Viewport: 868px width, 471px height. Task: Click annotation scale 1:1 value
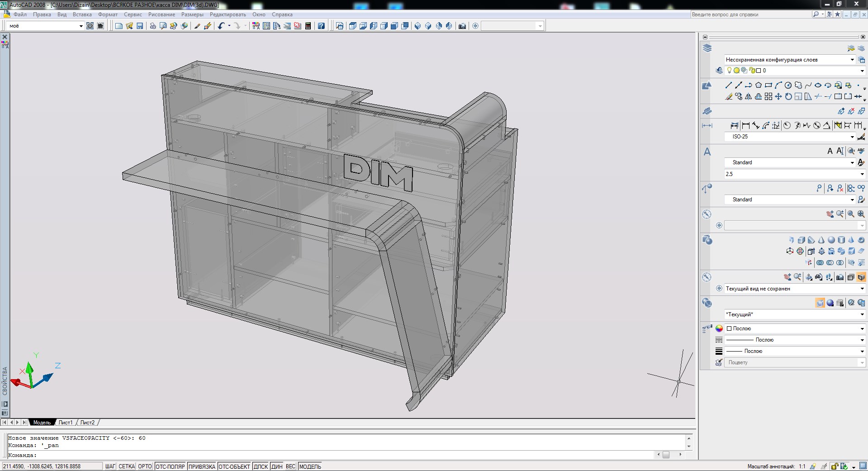click(802, 466)
